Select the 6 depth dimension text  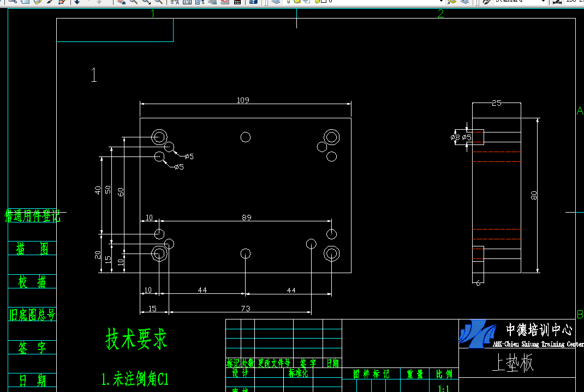[478, 283]
